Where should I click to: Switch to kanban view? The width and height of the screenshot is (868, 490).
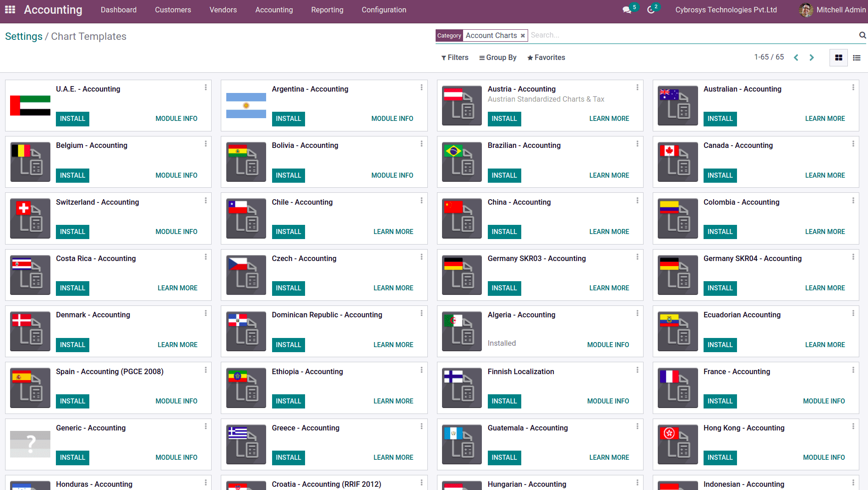(x=839, y=58)
